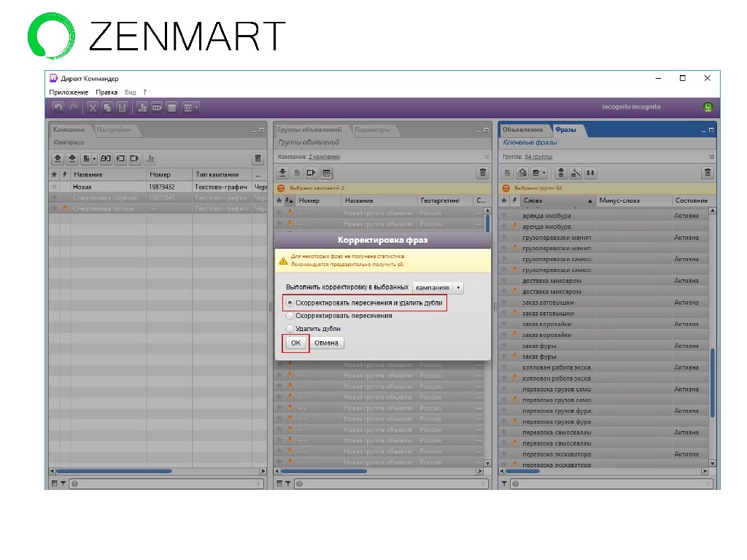Sort by the Слова column header arrow
This screenshot has width=747, height=560.
(x=589, y=201)
